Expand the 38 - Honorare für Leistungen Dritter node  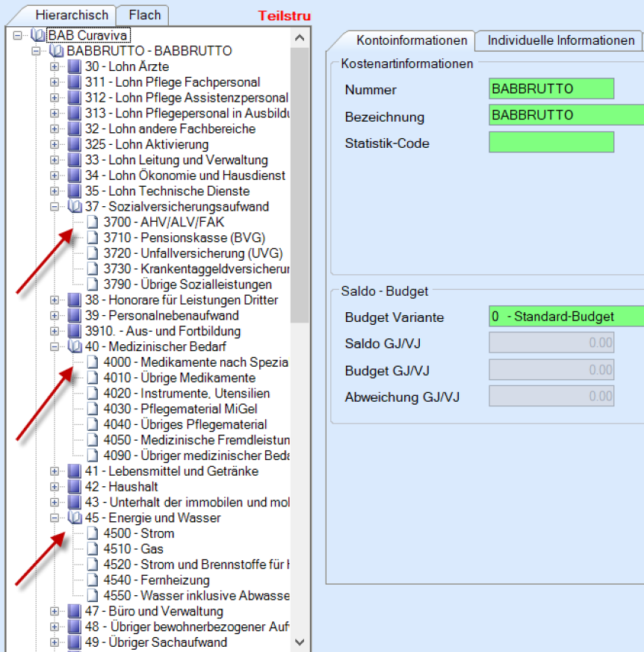click(x=55, y=300)
